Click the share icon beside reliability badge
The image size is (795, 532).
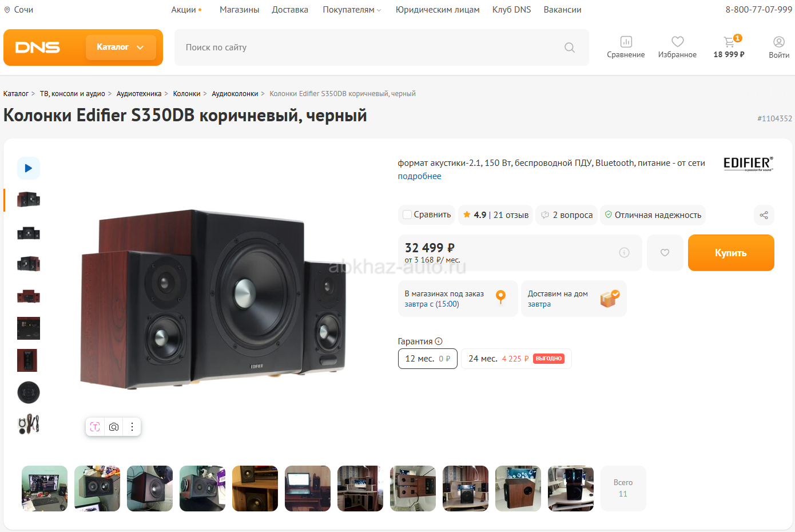point(764,215)
